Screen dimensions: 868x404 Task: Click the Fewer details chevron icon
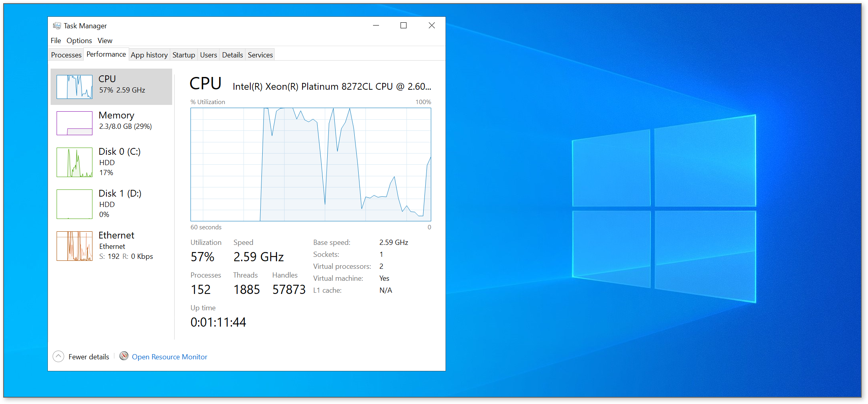pyautogui.click(x=58, y=357)
